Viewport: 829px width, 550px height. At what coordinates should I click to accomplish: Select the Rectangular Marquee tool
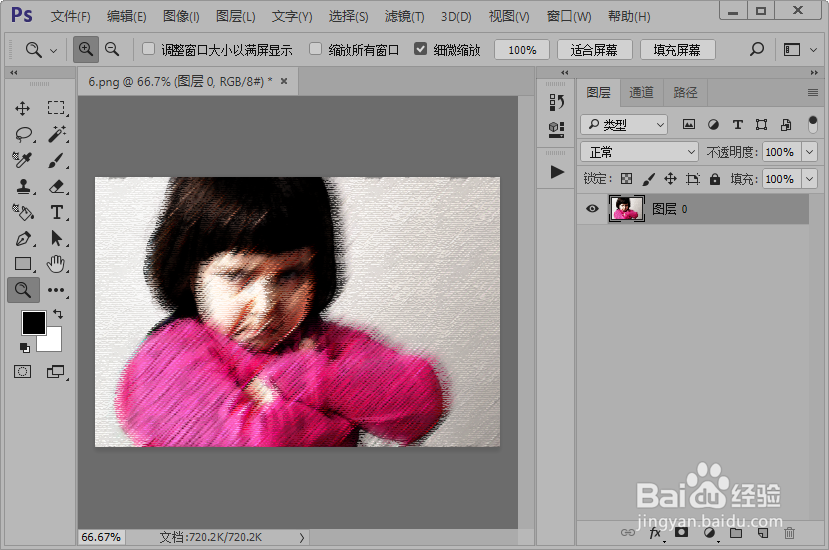56,108
